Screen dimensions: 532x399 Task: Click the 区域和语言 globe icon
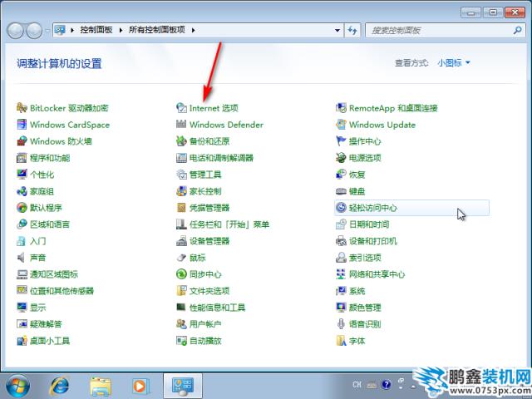coord(22,224)
